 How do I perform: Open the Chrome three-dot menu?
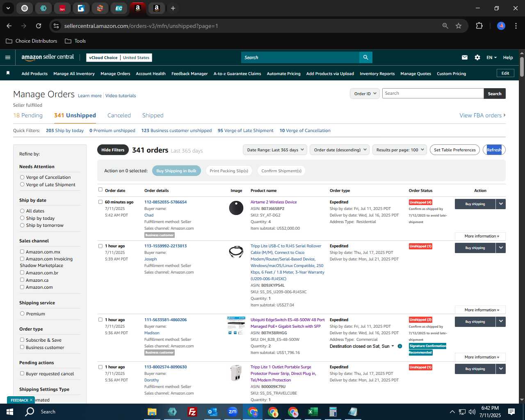[x=515, y=26]
